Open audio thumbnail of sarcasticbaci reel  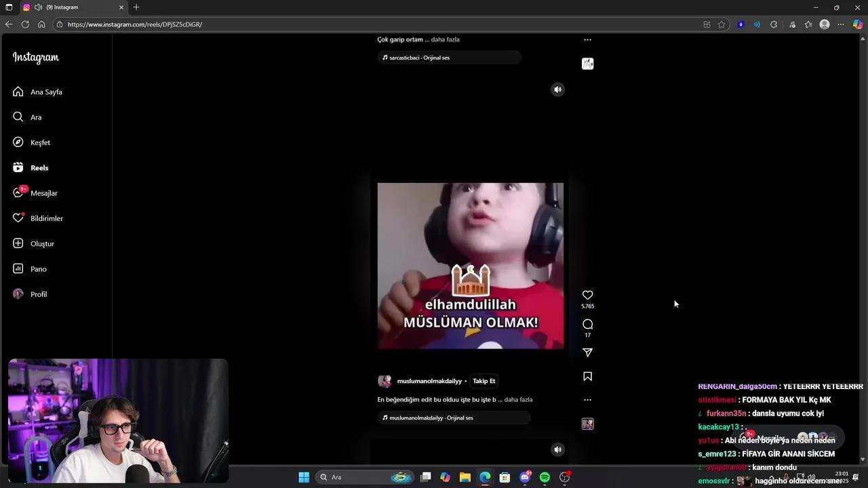pyautogui.click(x=587, y=64)
